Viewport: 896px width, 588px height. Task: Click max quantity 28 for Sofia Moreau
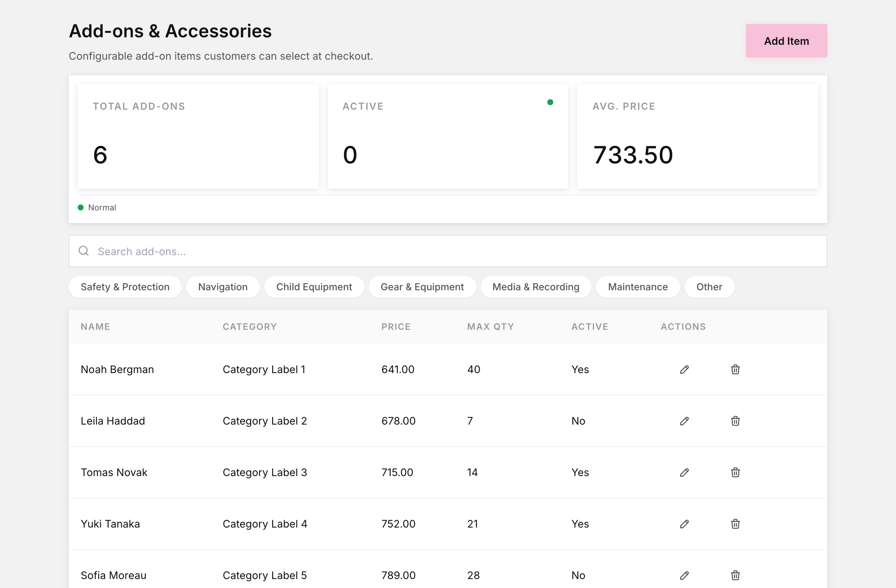[x=473, y=576]
